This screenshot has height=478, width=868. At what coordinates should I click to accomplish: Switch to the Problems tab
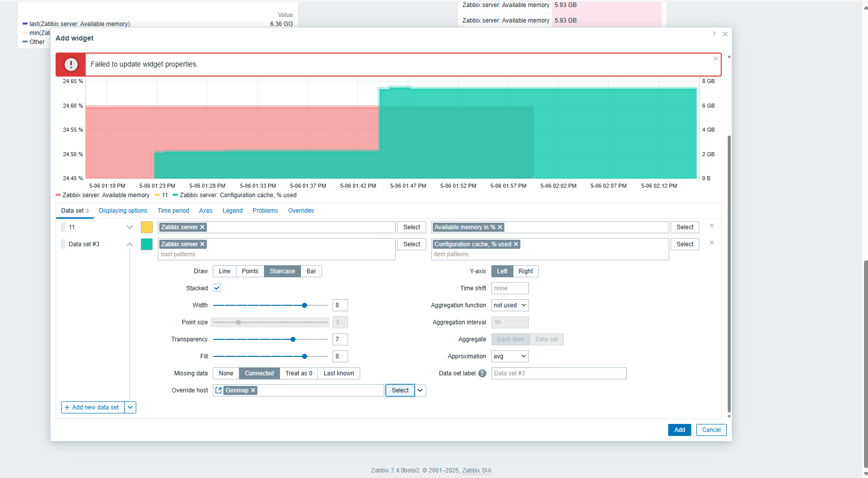coord(265,211)
